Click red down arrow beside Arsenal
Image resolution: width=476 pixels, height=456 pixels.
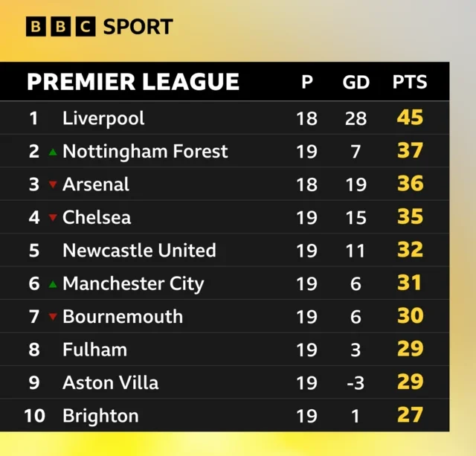(x=53, y=184)
